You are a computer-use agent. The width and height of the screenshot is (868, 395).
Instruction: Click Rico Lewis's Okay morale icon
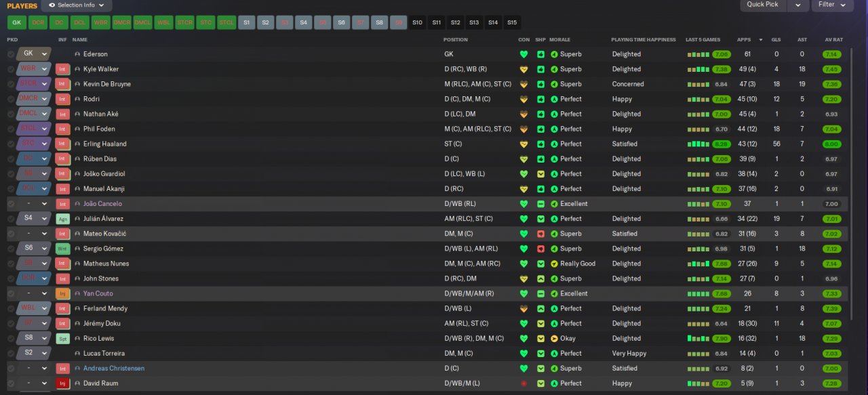554,339
